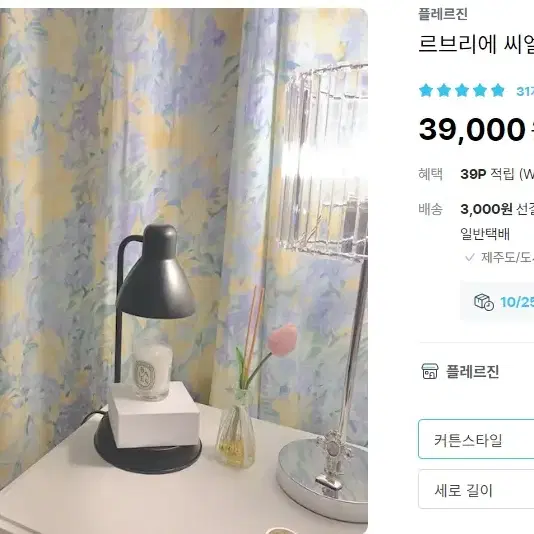
Task: Open the 세로 길이 option dropdown
Action: tap(476, 489)
